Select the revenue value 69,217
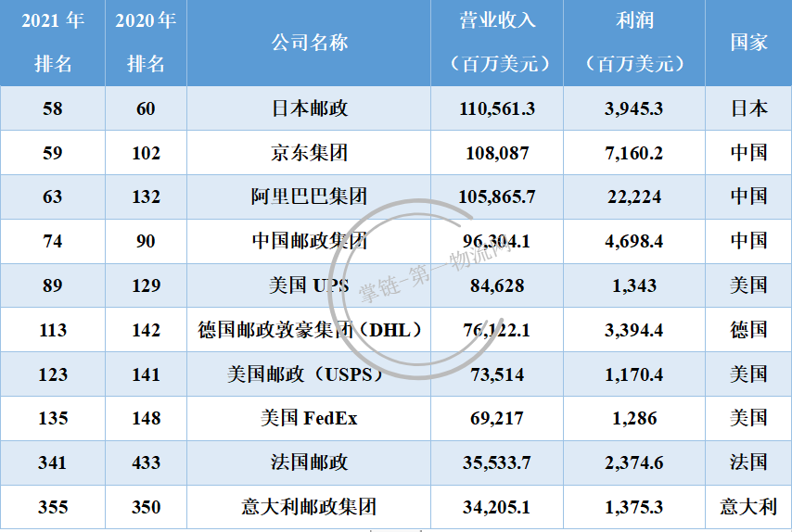Viewport: 792px width, 532px height. pyautogui.click(x=497, y=418)
